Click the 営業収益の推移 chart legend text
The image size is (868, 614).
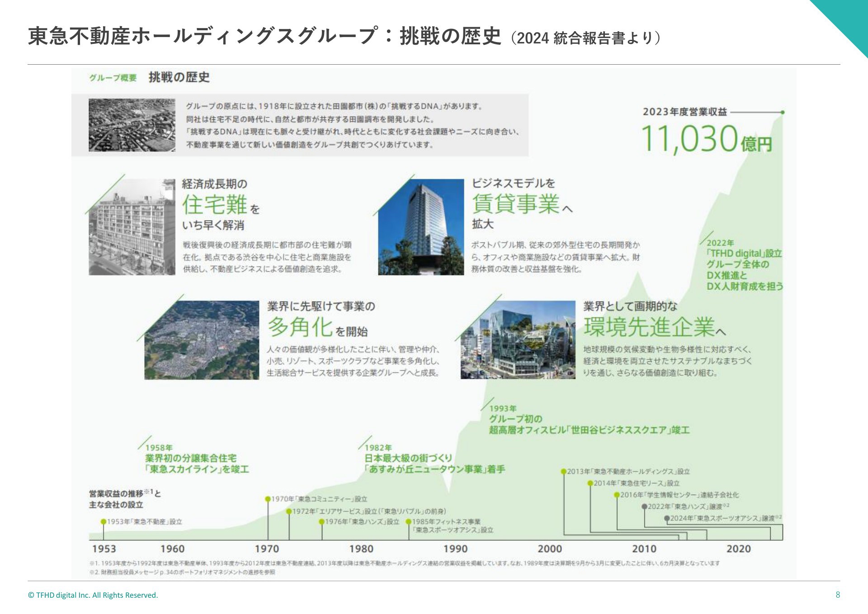click(x=125, y=499)
